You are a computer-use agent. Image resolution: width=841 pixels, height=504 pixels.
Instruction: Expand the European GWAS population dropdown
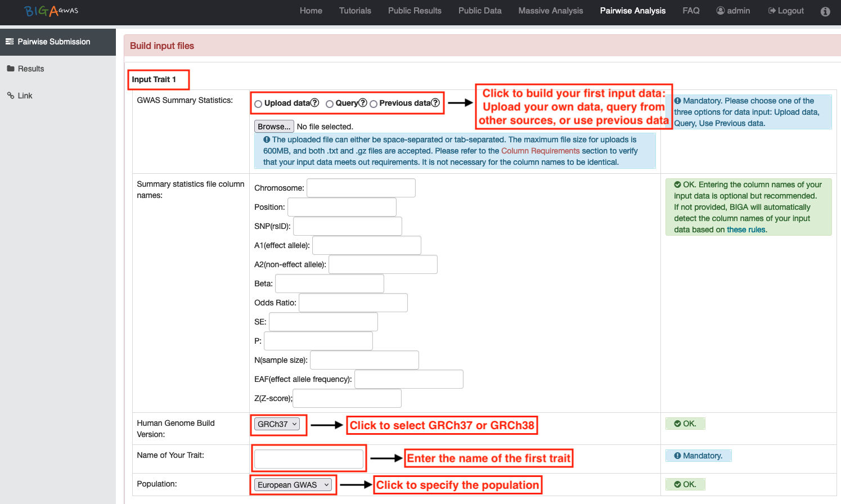[293, 485]
